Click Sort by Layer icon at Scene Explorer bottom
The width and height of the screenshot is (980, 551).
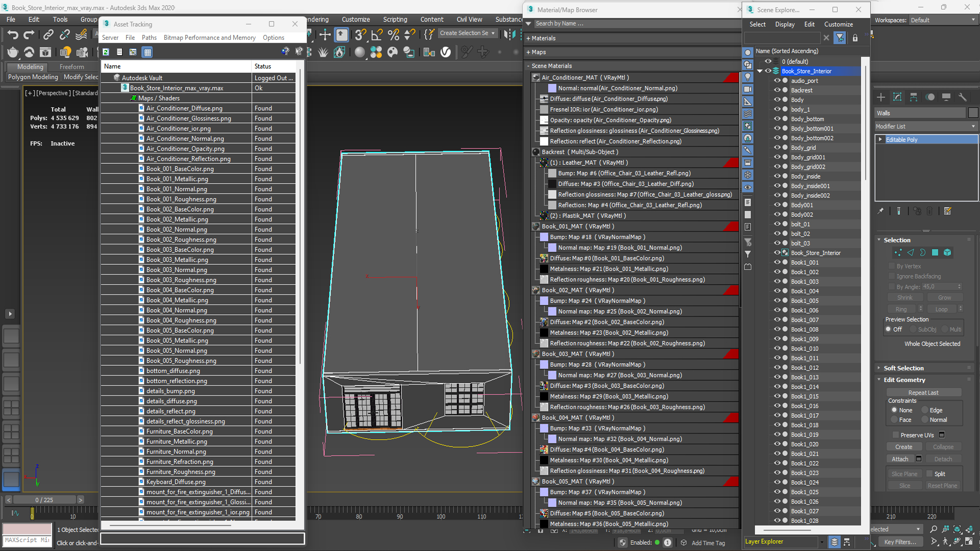(835, 542)
